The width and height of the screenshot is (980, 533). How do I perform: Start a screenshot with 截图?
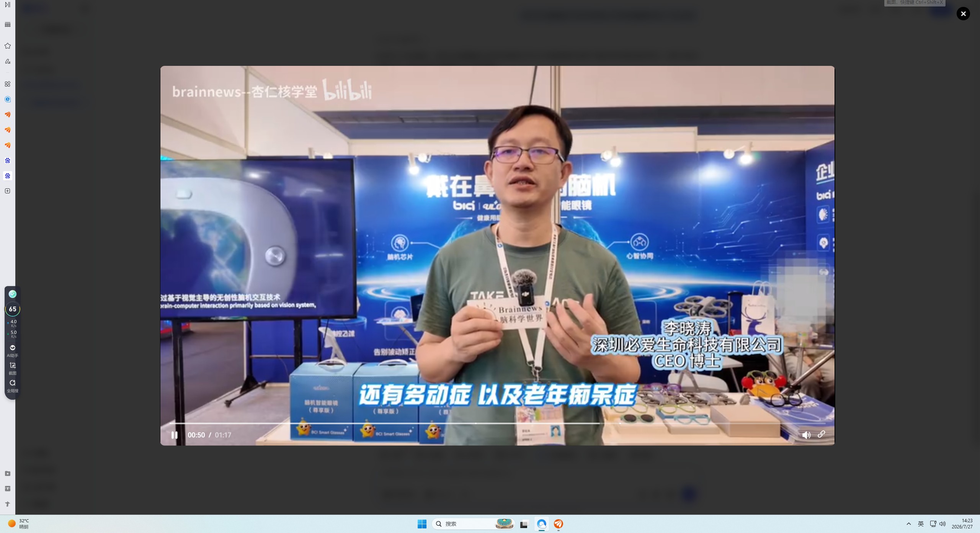13,368
